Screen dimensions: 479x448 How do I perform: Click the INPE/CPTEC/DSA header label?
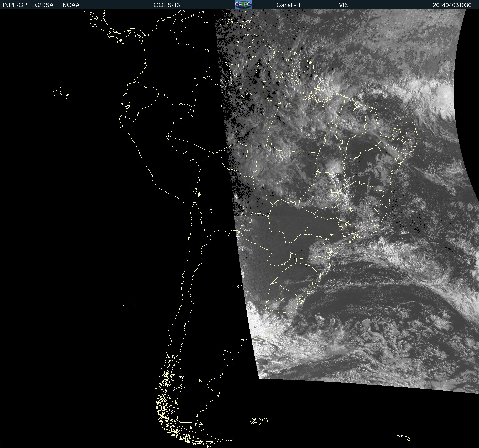[28, 5]
